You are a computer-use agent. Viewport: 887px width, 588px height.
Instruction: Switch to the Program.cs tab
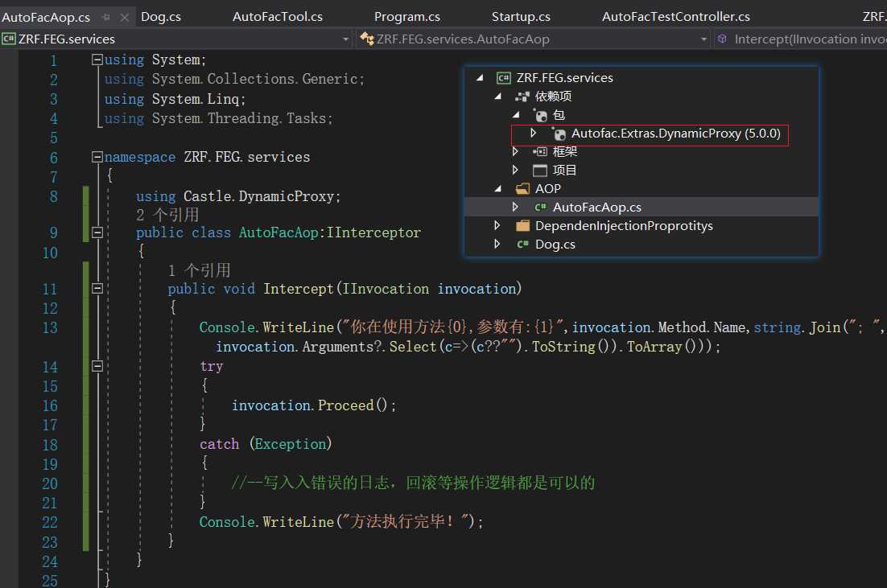[x=406, y=17]
